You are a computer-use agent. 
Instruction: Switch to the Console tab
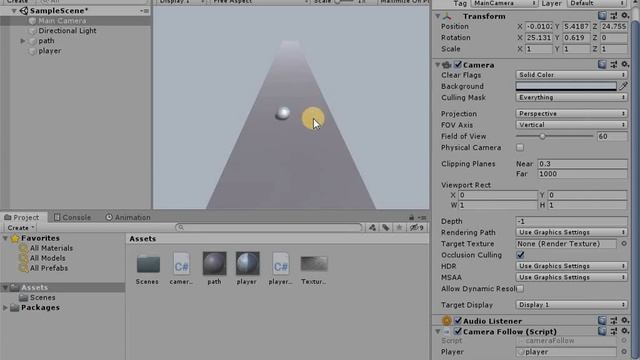[x=73, y=217]
